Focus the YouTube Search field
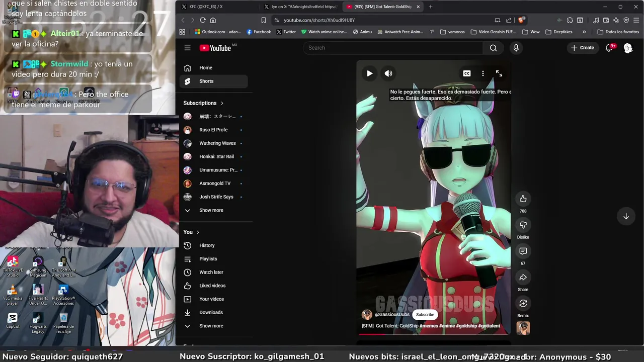 pyautogui.click(x=392, y=48)
